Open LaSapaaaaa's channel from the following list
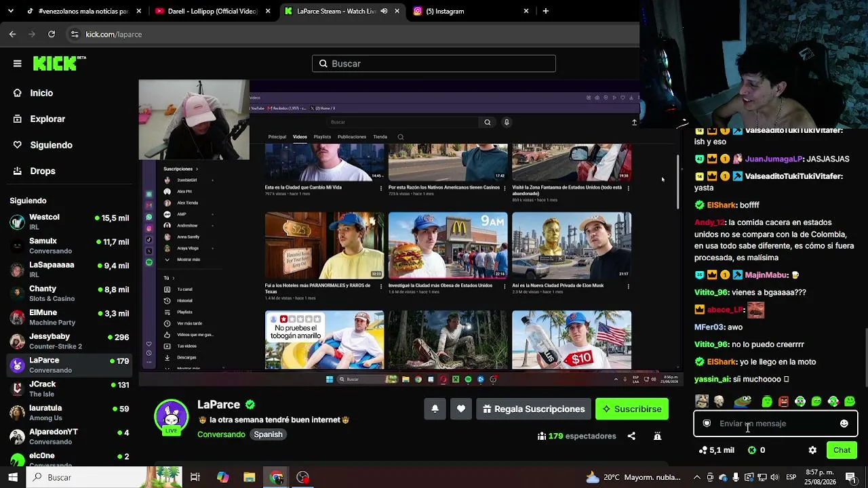 point(69,269)
